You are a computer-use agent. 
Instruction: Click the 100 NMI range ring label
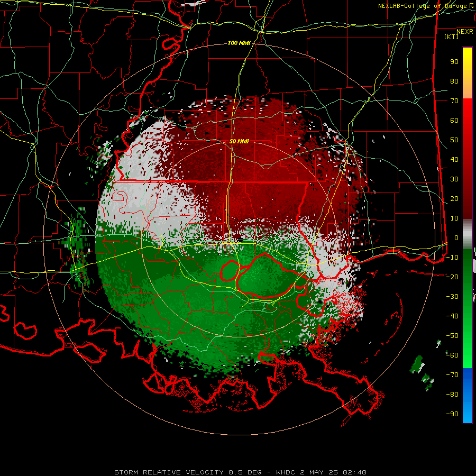(239, 43)
